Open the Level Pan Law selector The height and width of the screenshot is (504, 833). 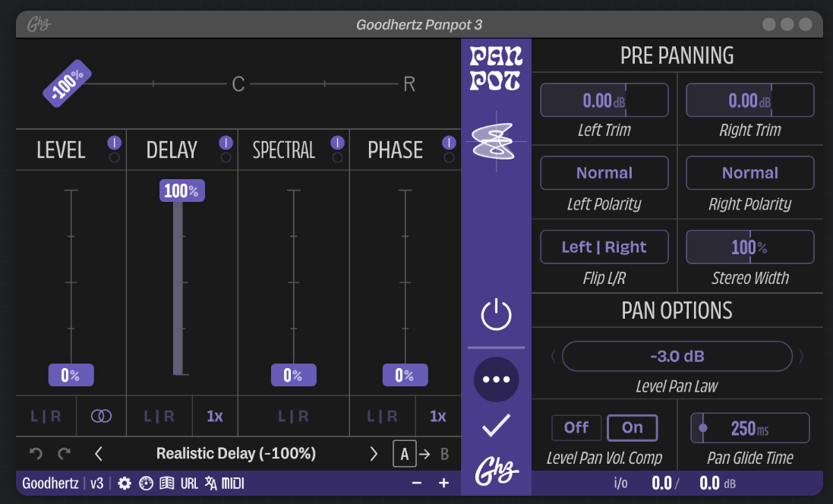677,356
